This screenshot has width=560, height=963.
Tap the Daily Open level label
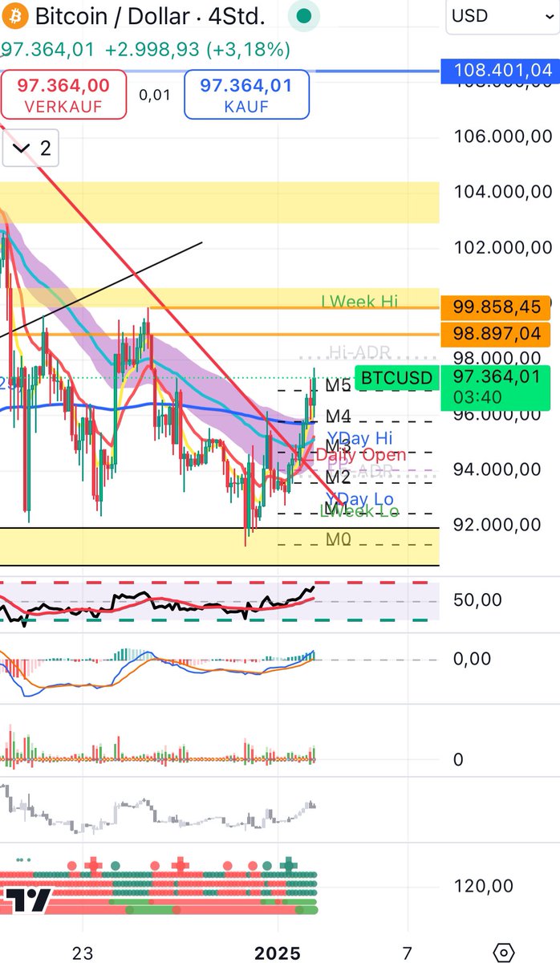click(360, 454)
